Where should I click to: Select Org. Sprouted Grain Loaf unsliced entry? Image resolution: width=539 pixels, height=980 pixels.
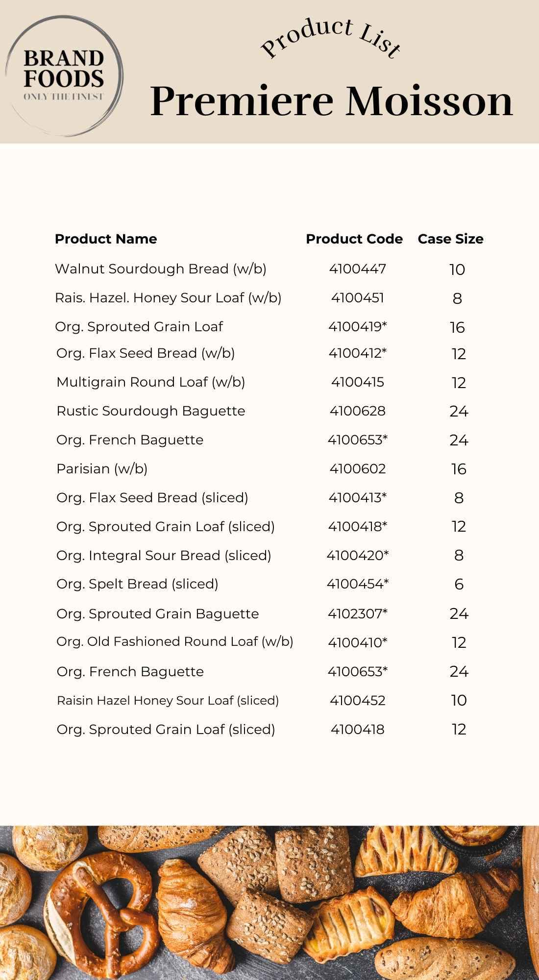139,327
